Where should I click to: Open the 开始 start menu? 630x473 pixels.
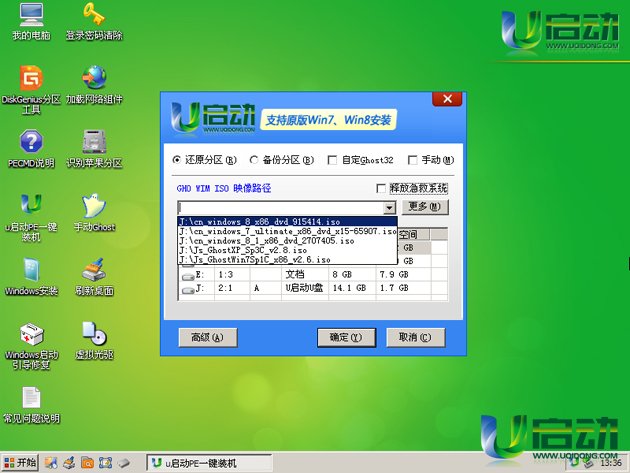pyautogui.click(x=20, y=463)
